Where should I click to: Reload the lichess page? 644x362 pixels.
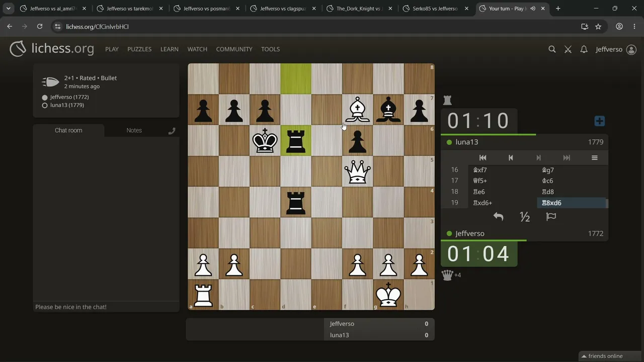[40, 27]
